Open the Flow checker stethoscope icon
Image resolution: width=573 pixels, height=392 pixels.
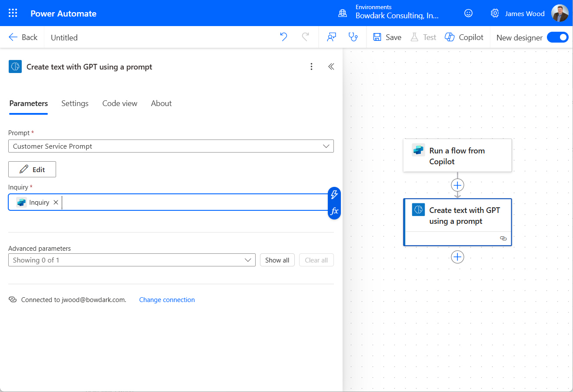(x=353, y=37)
